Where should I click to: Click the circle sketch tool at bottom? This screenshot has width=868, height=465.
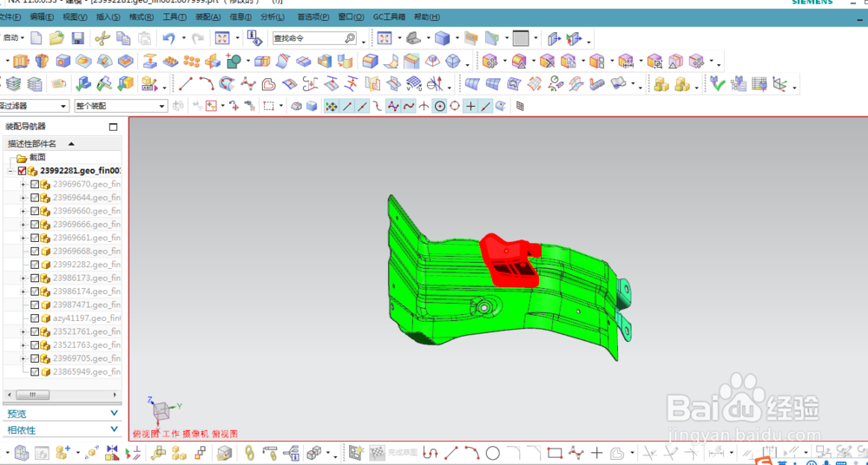[x=493, y=453]
